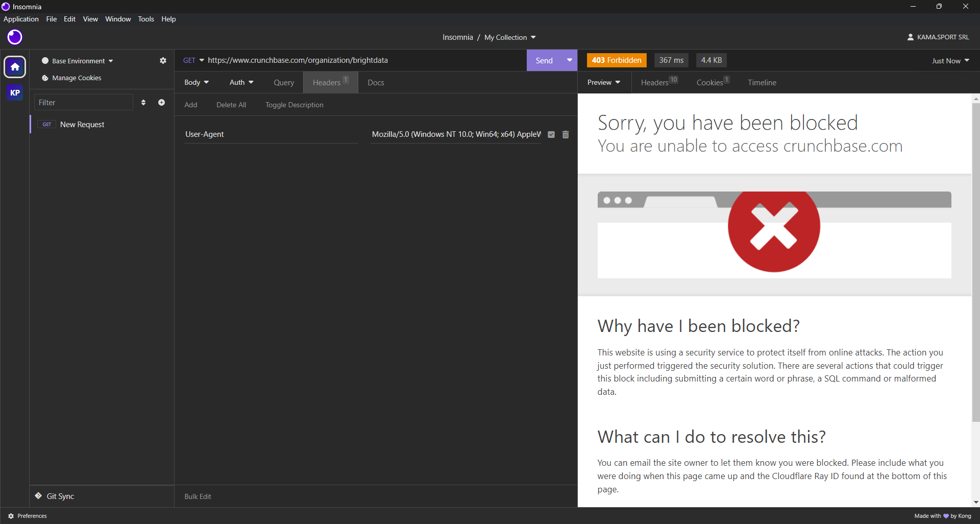Open the Preview mode dropdown

(604, 82)
